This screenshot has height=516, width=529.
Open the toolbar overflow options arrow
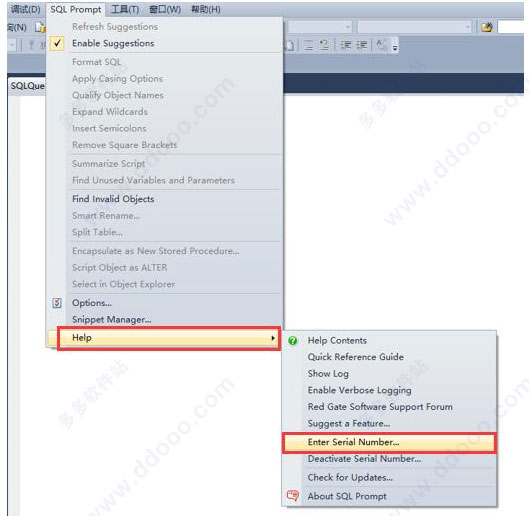click(394, 48)
